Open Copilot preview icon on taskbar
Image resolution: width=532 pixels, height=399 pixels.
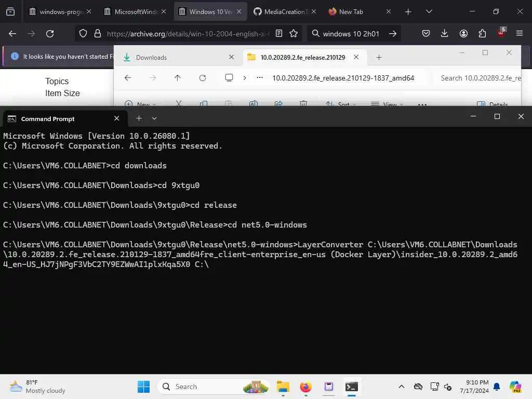click(515, 387)
